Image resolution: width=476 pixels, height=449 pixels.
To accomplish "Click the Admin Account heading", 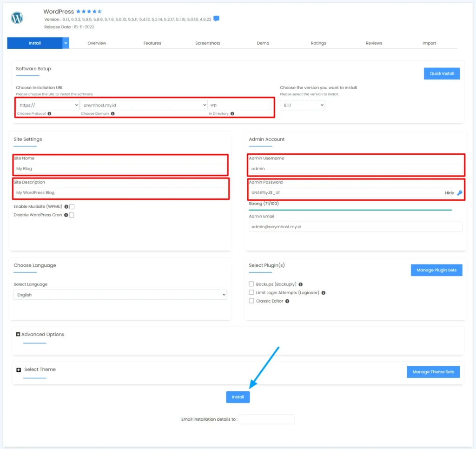I will 266,139.
